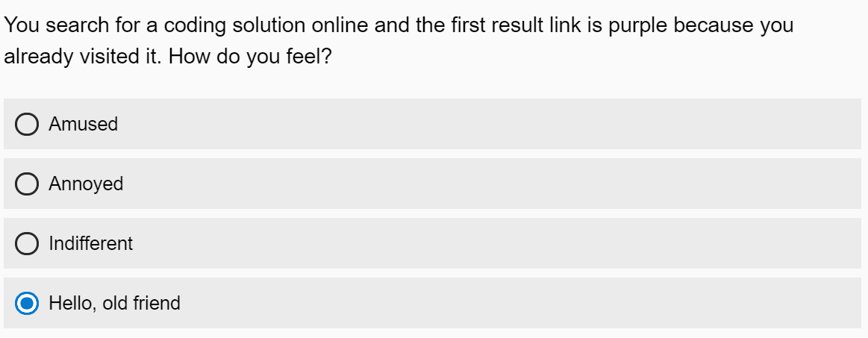Click the "Hello, old friend" label text
Image resolution: width=868 pixels, height=338 pixels.
114,303
